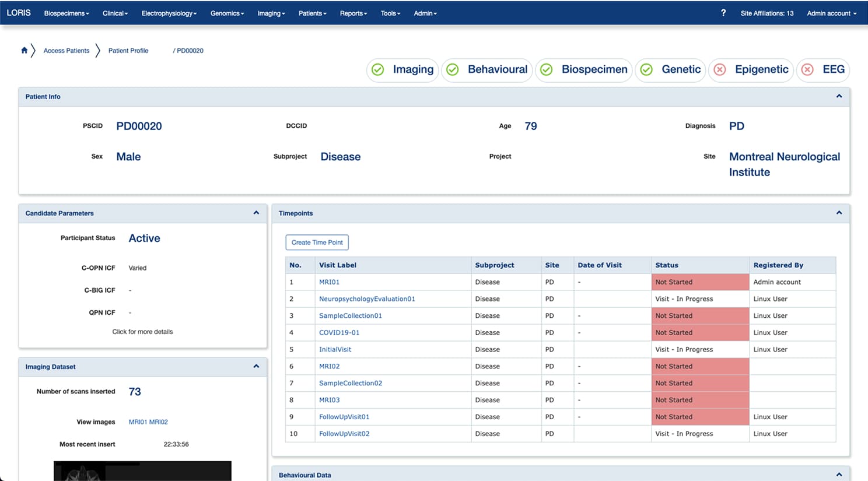Click the Genetic status badge check icon
Viewport: 868px width, 481px height.
(x=646, y=69)
